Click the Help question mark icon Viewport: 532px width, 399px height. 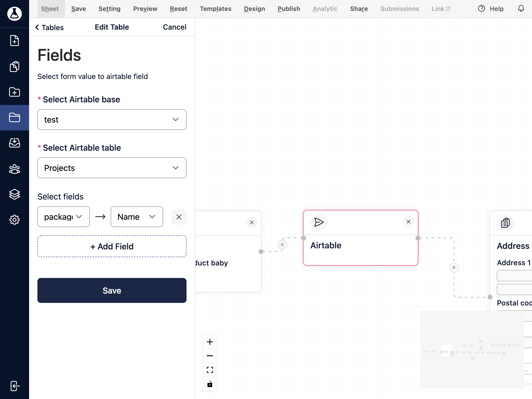[482, 9]
